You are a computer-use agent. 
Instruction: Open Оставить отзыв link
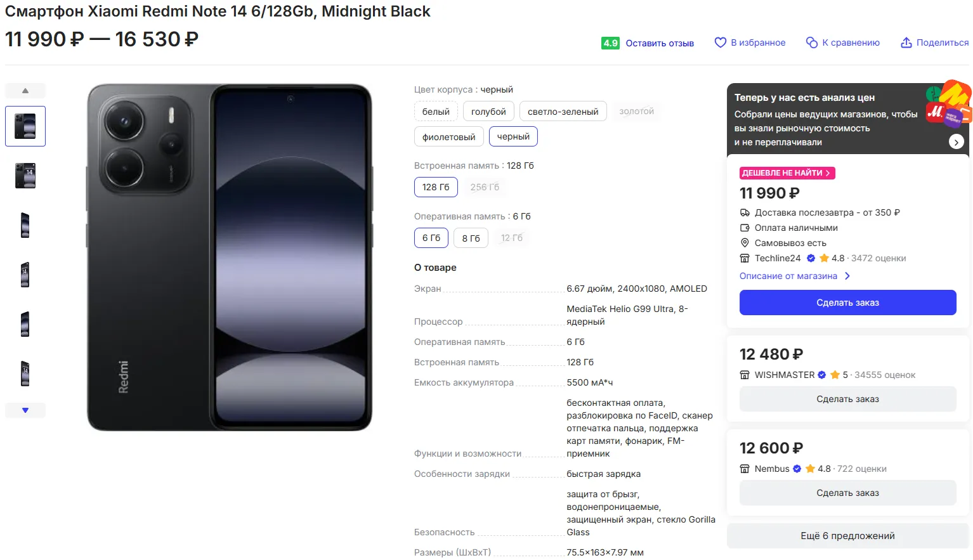(660, 43)
